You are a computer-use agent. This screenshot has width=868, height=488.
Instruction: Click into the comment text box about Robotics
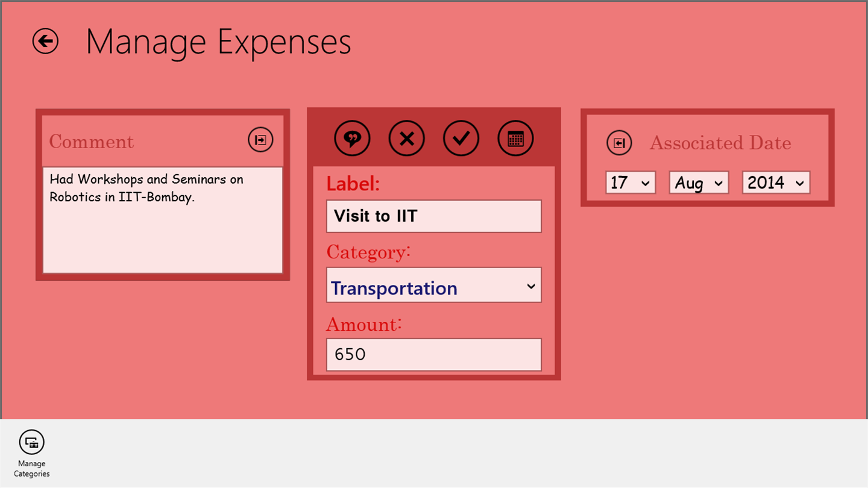pyautogui.click(x=163, y=220)
